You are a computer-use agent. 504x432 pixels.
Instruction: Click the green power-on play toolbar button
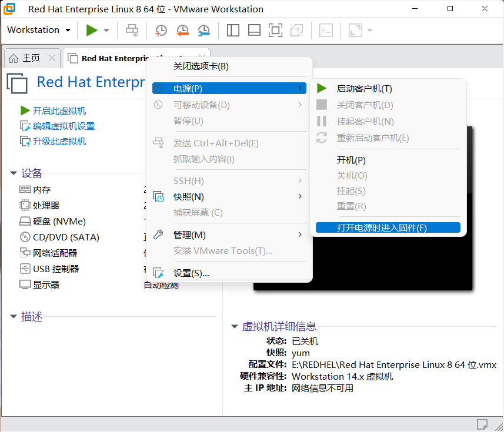tap(92, 30)
